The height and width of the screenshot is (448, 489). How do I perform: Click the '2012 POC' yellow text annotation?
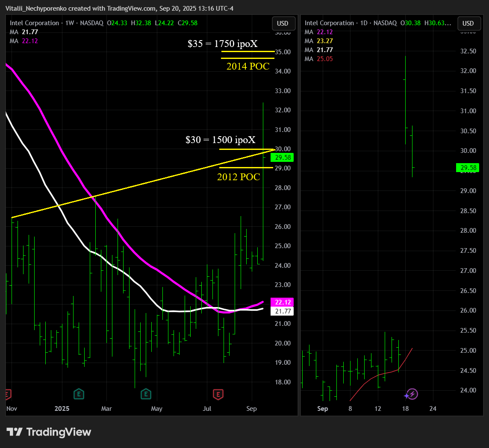[x=239, y=177]
